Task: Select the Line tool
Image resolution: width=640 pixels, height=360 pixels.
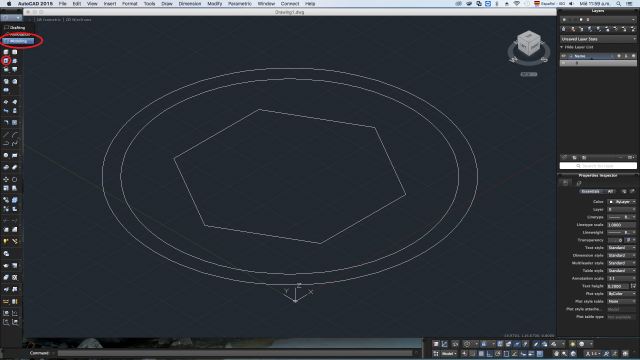Action: tap(6, 135)
